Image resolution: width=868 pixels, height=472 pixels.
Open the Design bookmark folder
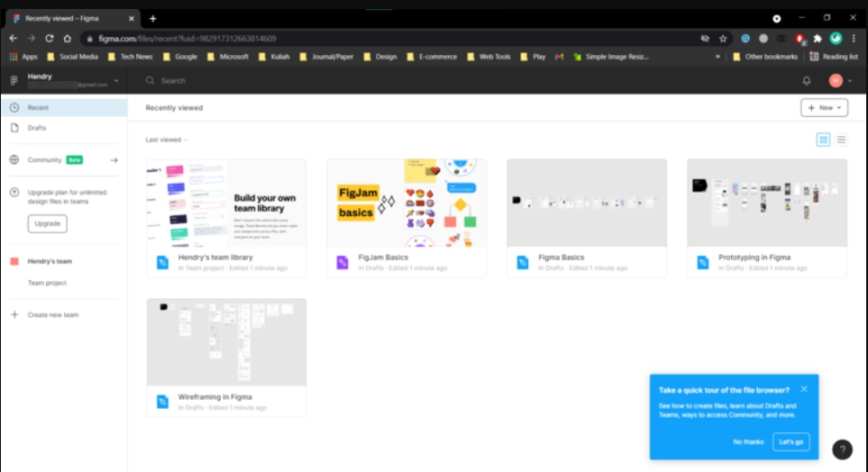pos(380,57)
